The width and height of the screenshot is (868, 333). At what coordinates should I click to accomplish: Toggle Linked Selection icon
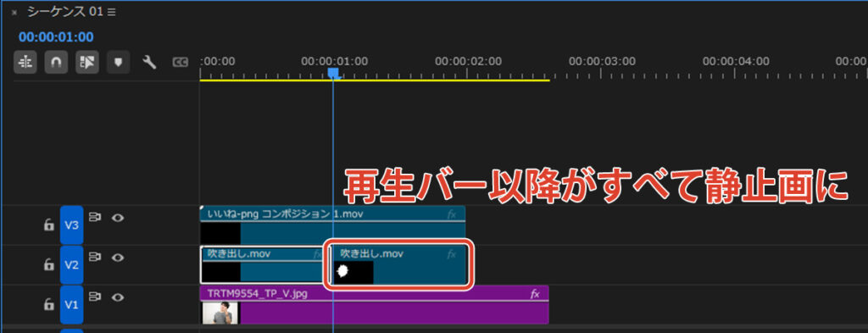[87, 63]
